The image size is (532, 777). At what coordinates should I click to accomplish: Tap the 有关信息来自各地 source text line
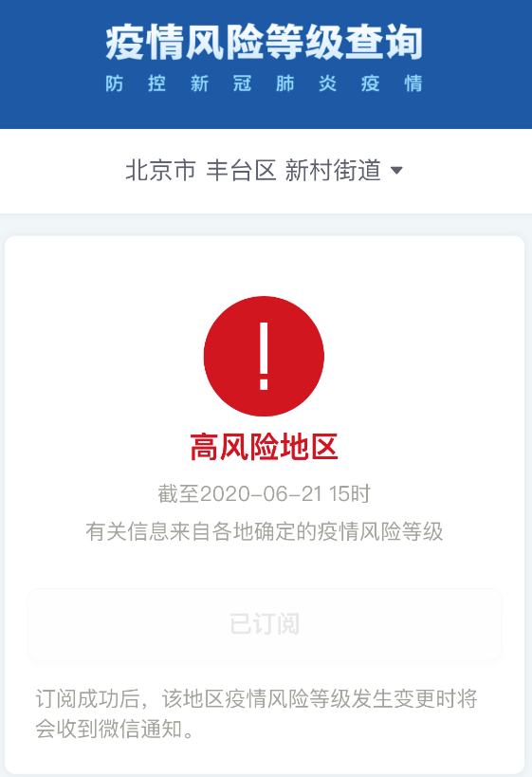[264, 531]
